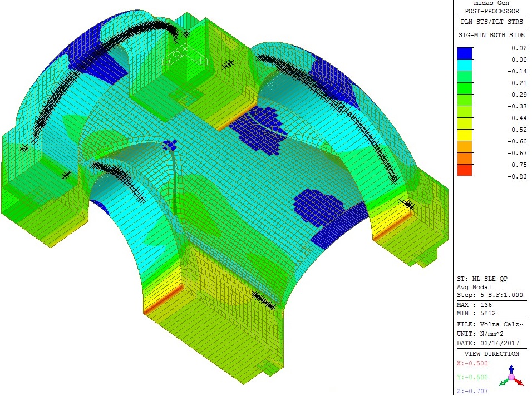Select the cyan legend swatch below 0.00

(x=465, y=65)
